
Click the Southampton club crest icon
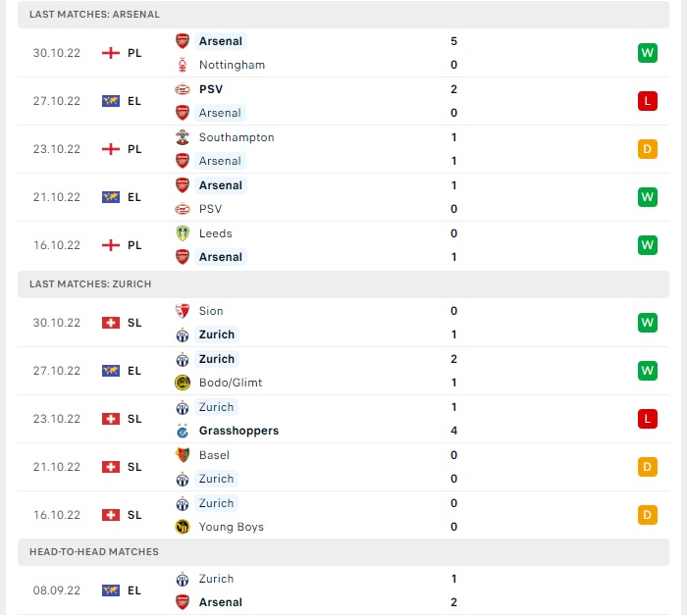pyautogui.click(x=182, y=137)
